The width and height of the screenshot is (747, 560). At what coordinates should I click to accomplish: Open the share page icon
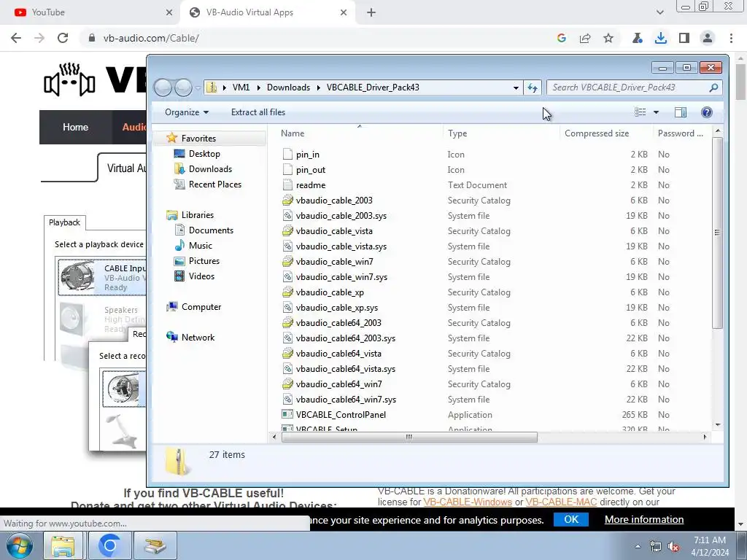click(585, 38)
